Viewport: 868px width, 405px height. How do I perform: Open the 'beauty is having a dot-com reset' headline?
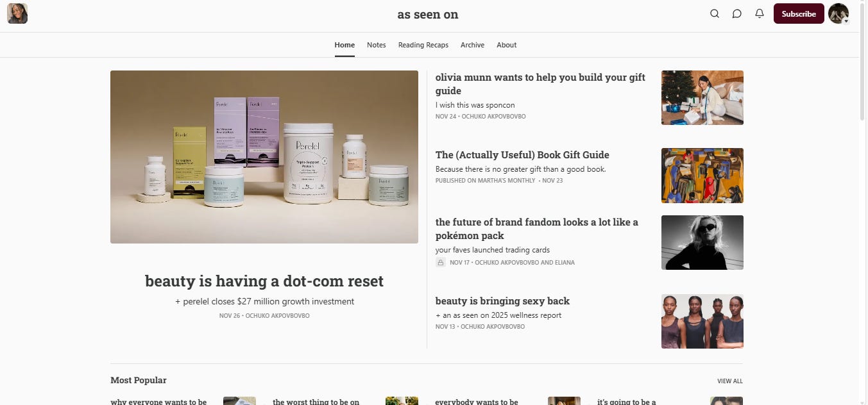(264, 281)
